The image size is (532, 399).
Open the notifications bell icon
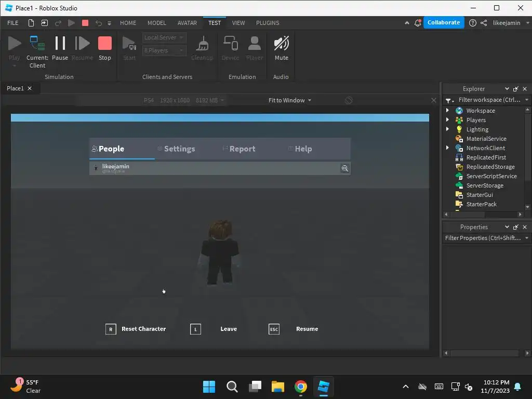coord(418,23)
